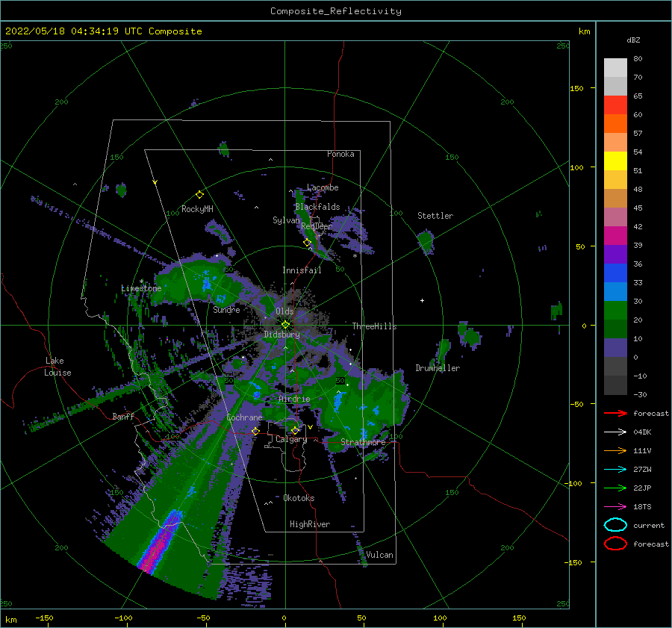
Task: Click the green 22JP arrow icon
Action: pos(615,488)
